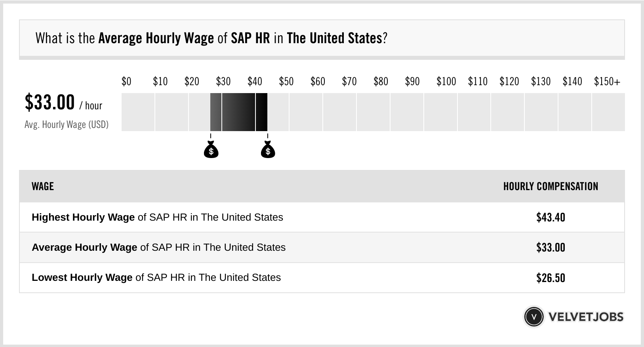Select the Highest Hourly Wage row label
Viewport: 644px width, 347px height.
click(157, 217)
